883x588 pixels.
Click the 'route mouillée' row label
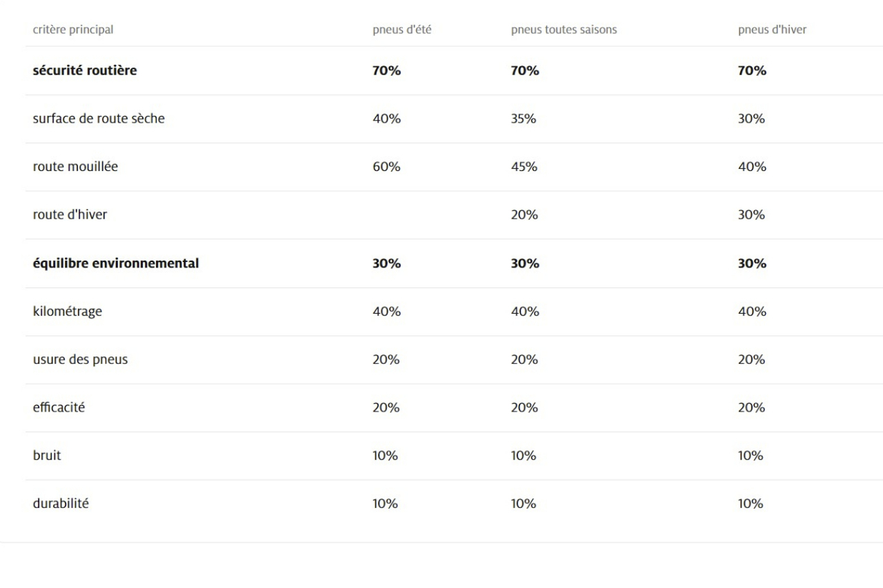(75, 167)
